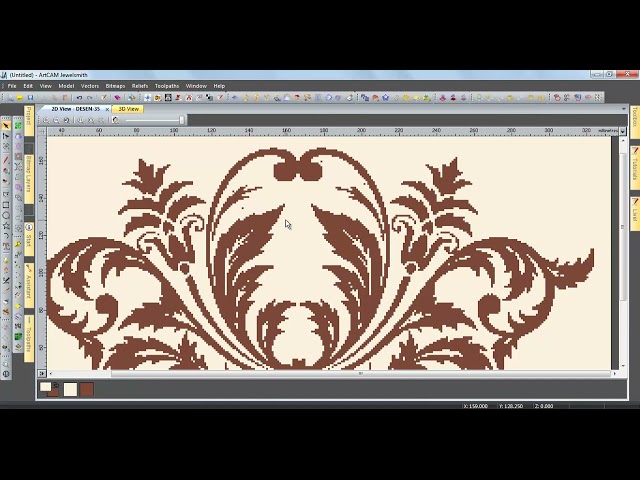The width and height of the screenshot is (640, 480).
Task: Select the arrow Select tool
Action: 6,126
